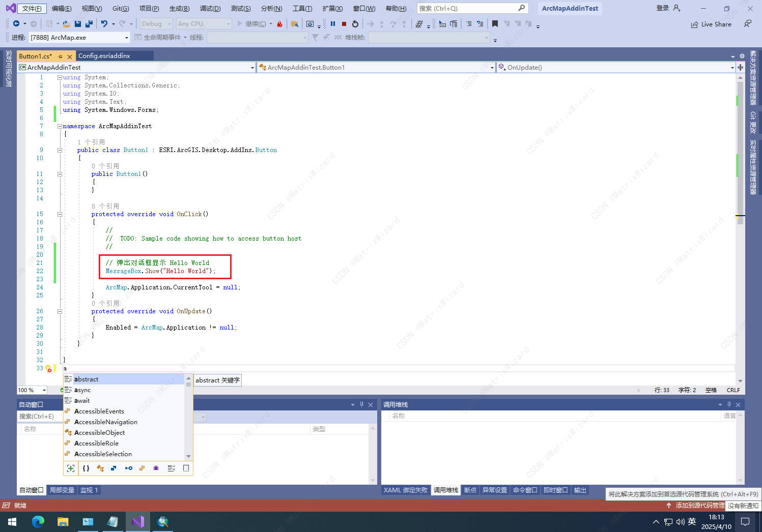Open the Debug configuration dropdown
Viewport: 762px width, 532px height.
pyautogui.click(x=156, y=24)
